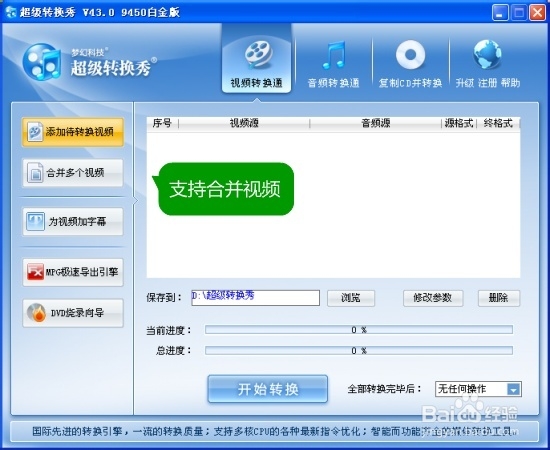Viewport: 550px width, 450px height.
Task: Click the 升级 upgrade link
Action: coord(465,83)
